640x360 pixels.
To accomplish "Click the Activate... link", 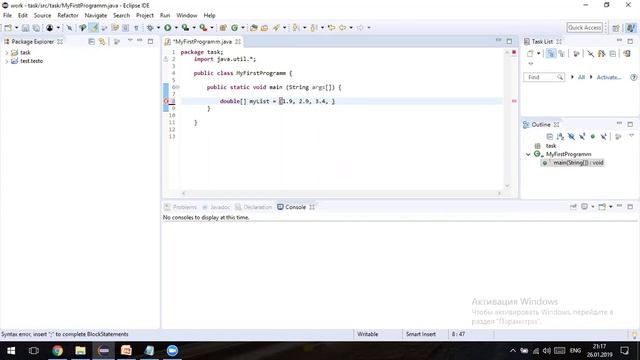I will coord(609,77).
